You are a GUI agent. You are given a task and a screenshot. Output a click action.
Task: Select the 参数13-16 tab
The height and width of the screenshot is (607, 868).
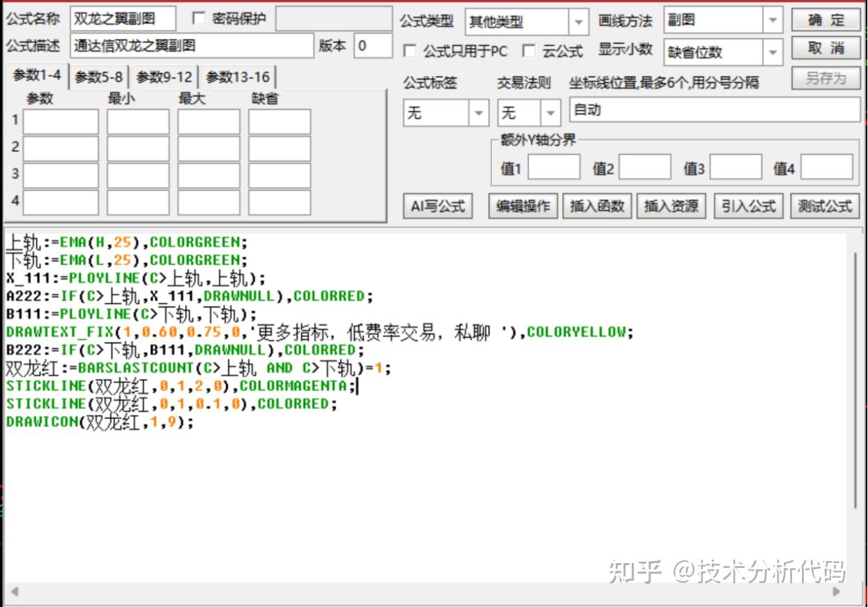[237, 77]
